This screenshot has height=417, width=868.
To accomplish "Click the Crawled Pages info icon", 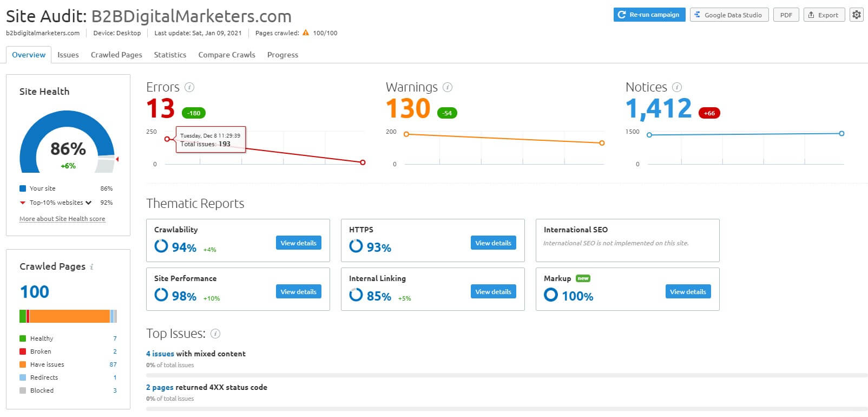I will pyautogui.click(x=91, y=266).
